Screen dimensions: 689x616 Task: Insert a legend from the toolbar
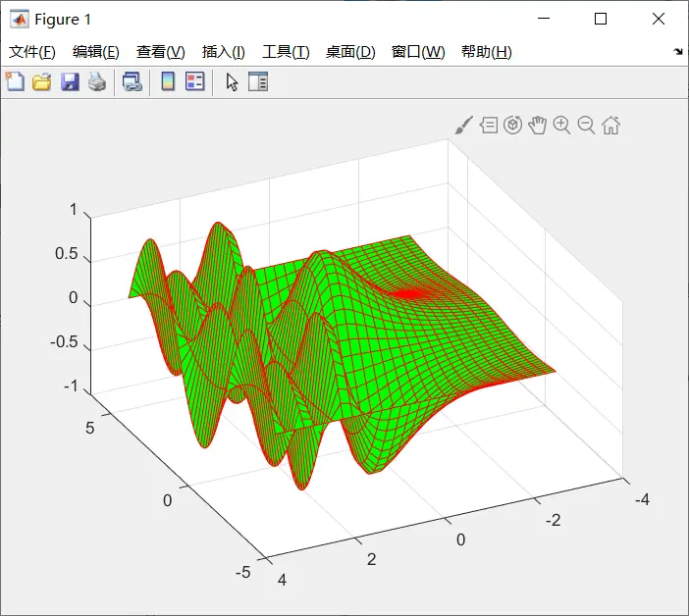click(194, 81)
